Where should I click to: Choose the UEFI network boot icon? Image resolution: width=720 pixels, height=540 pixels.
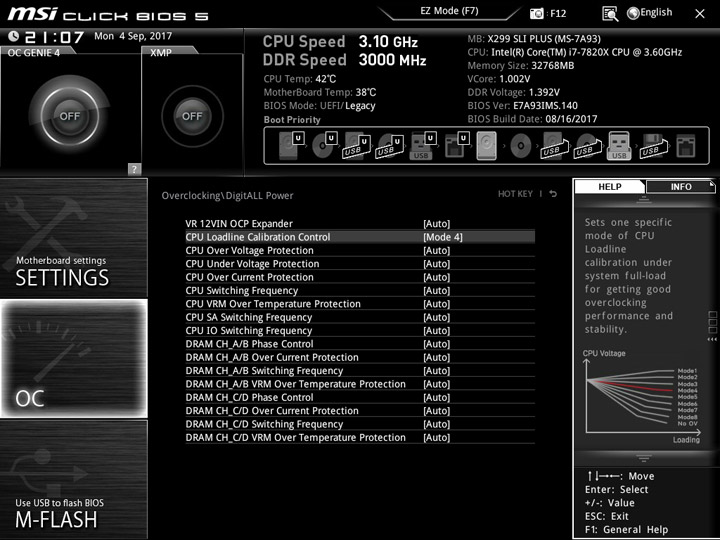click(456, 146)
